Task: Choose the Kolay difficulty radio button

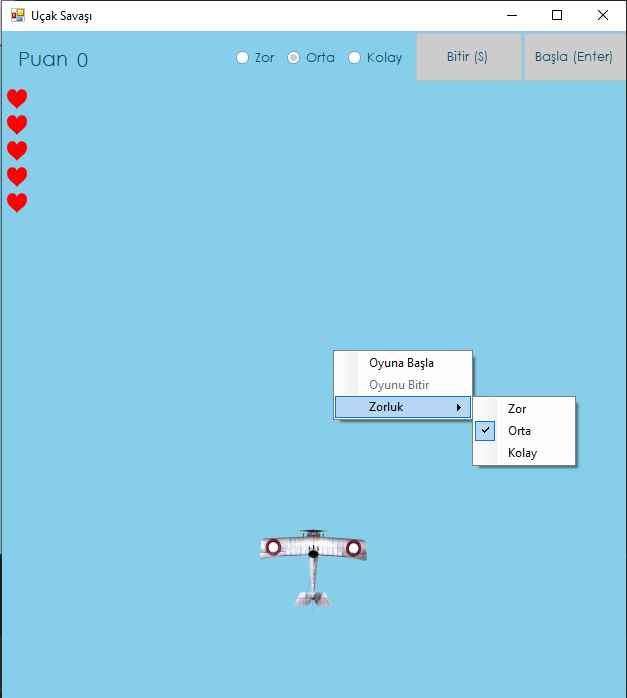Action: [354, 58]
